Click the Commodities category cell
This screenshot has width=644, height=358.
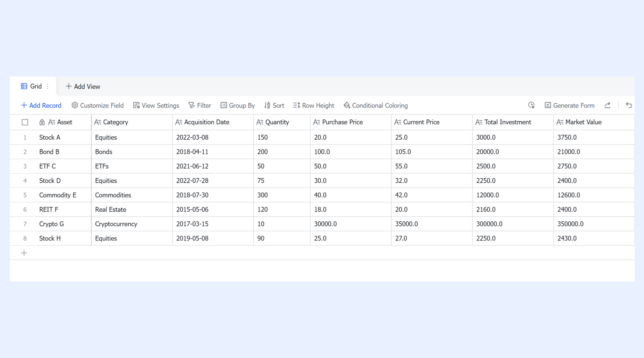pyautogui.click(x=132, y=195)
